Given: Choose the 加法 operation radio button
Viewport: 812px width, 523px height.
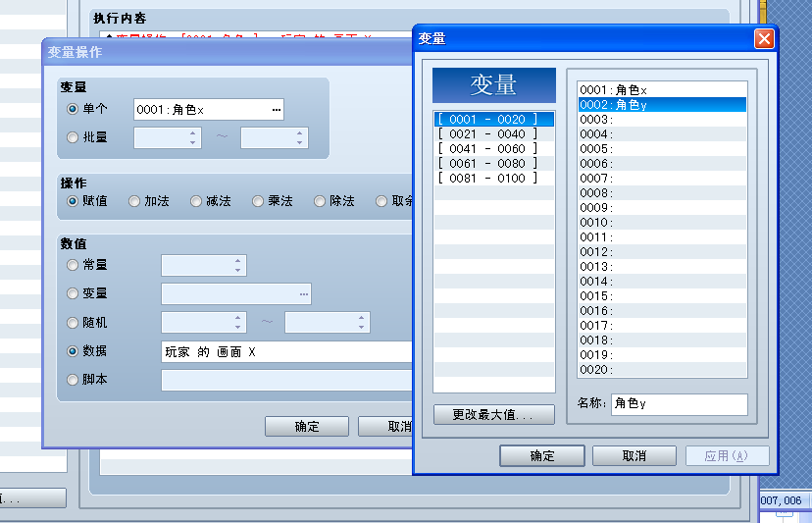Looking at the screenshot, I should pyautogui.click(x=134, y=201).
